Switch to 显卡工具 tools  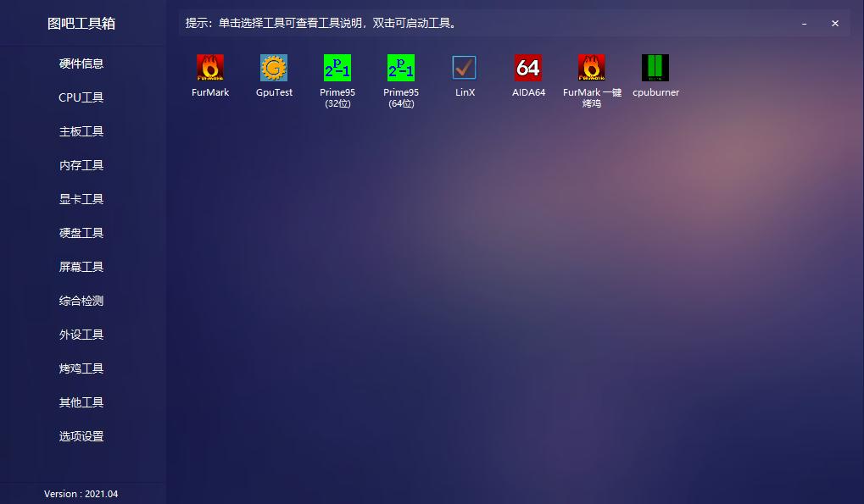[82, 199]
